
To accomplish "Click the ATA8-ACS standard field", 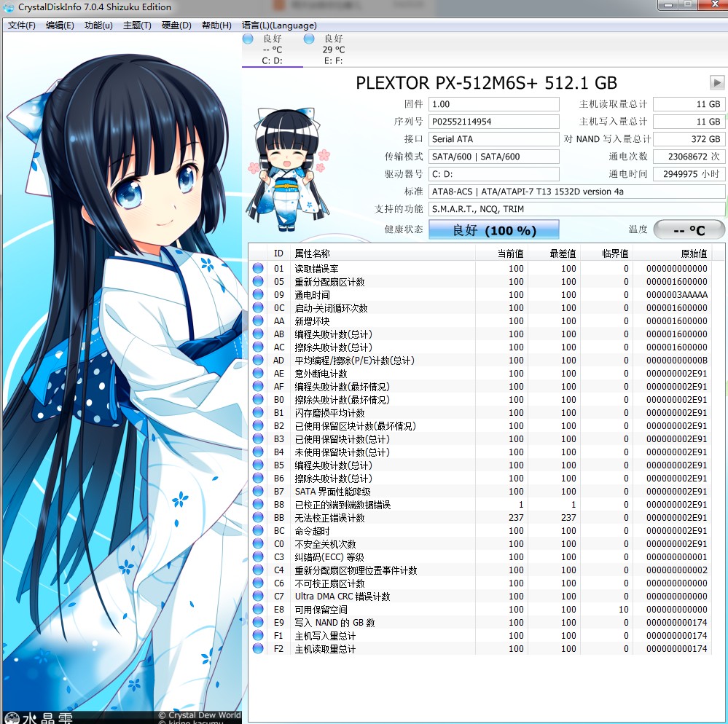I will point(576,192).
